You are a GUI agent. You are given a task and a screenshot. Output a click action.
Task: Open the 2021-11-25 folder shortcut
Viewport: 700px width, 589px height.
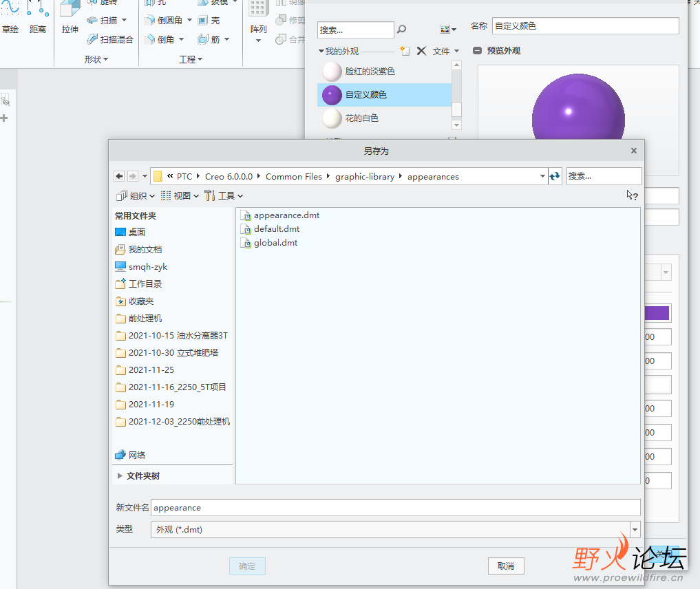coord(145,370)
